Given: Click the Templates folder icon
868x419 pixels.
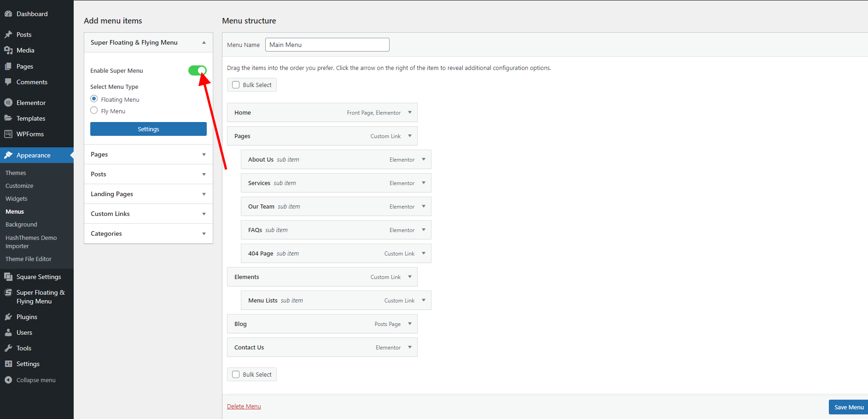Looking at the screenshot, I should (8, 118).
